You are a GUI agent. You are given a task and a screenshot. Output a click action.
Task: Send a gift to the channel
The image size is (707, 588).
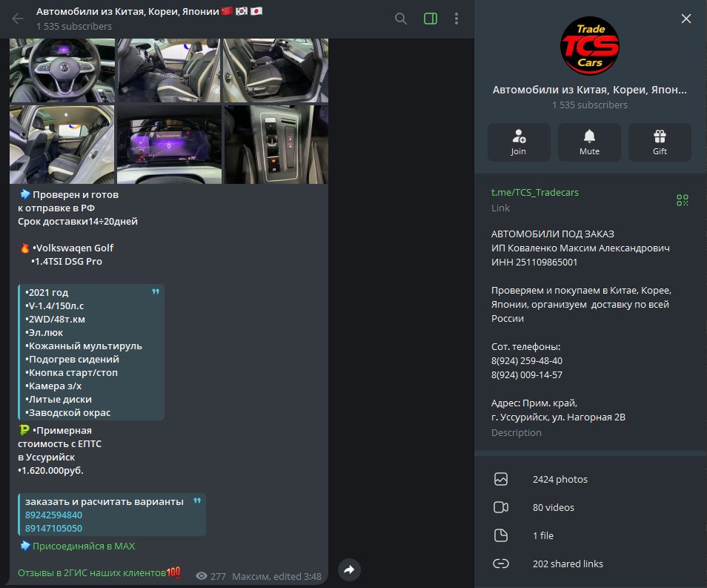(x=660, y=142)
